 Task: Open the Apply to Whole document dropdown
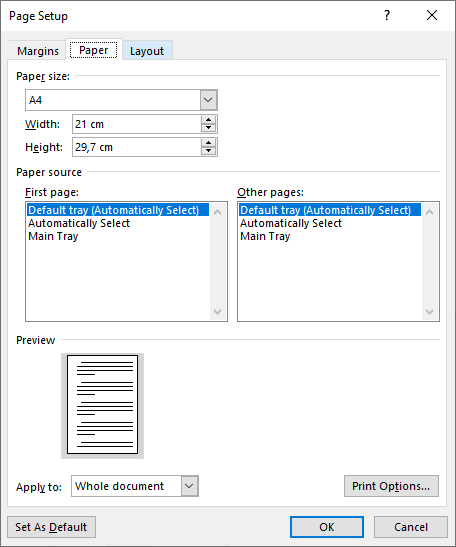(x=189, y=486)
